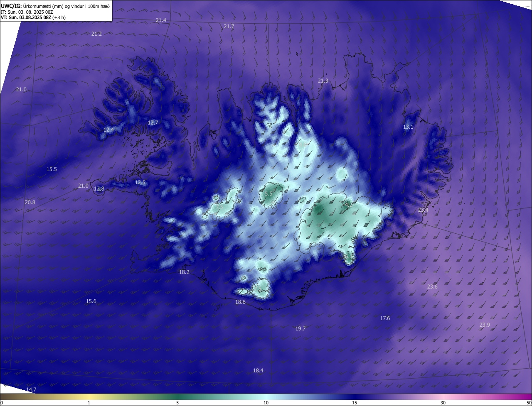The height and width of the screenshot is (406, 532).
Task: Pick the 23.6 value label
Action: click(x=432, y=286)
